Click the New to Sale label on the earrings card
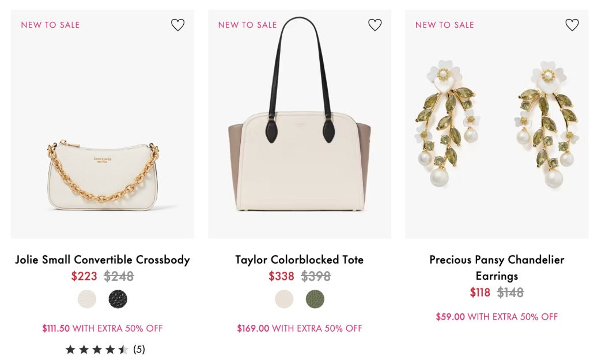The width and height of the screenshot is (590, 364). pyautogui.click(x=444, y=25)
